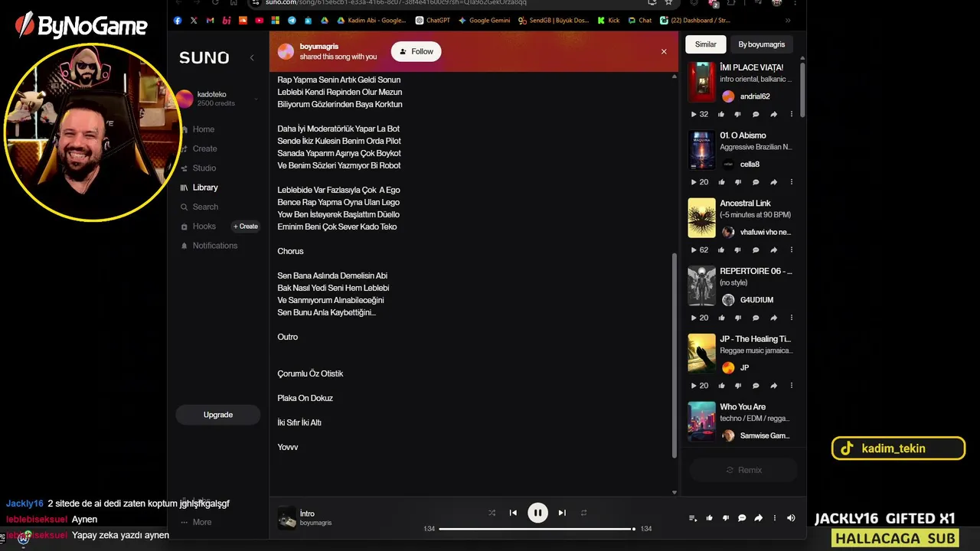This screenshot has width=980, height=551.
Task: Like the ÎMI PLACE VIAȚA! song
Action: (x=721, y=114)
